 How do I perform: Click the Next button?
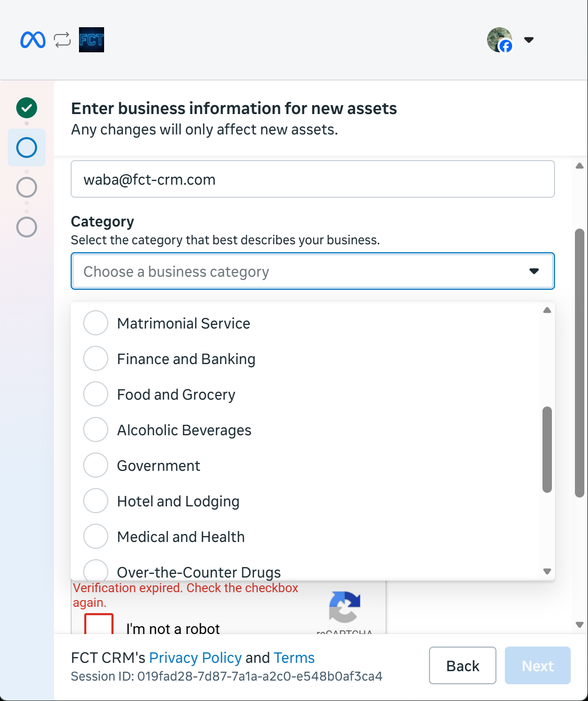pyautogui.click(x=538, y=665)
